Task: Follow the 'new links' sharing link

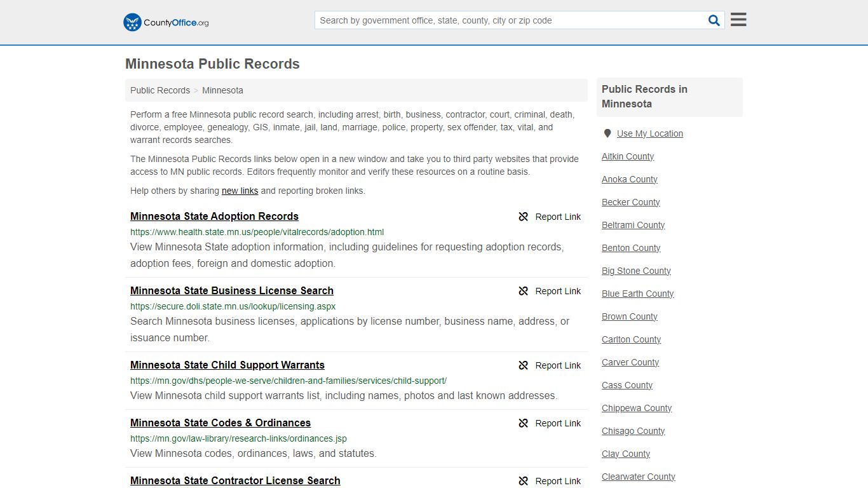Action: click(x=240, y=191)
